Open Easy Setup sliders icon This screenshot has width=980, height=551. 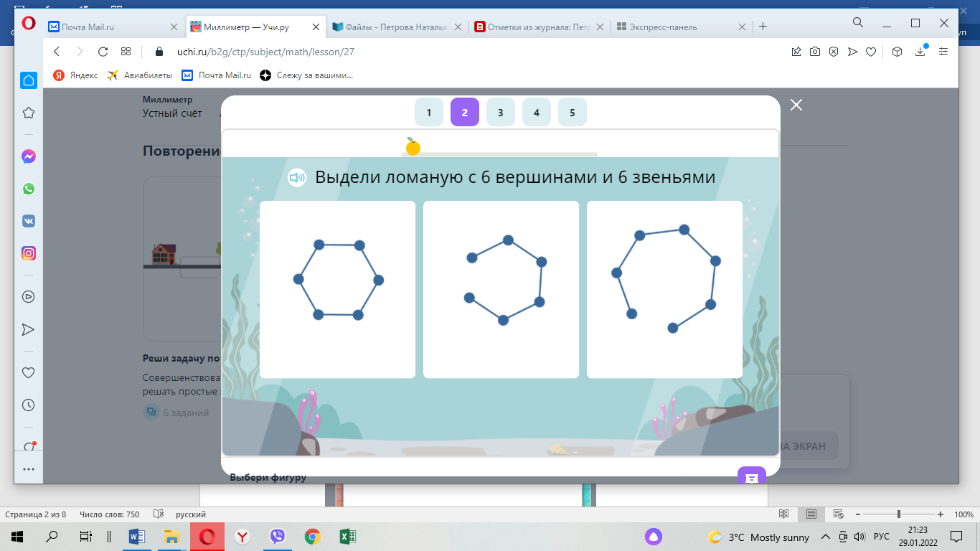[x=943, y=52]
